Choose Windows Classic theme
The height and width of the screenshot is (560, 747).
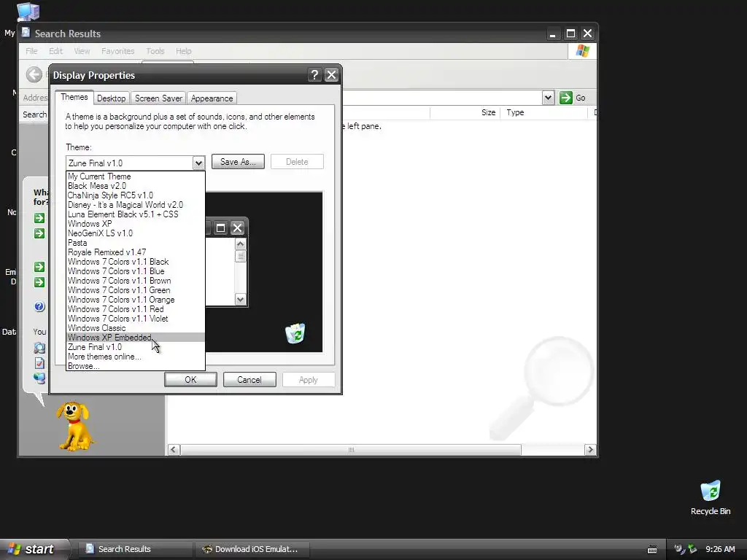pos(135,328)
